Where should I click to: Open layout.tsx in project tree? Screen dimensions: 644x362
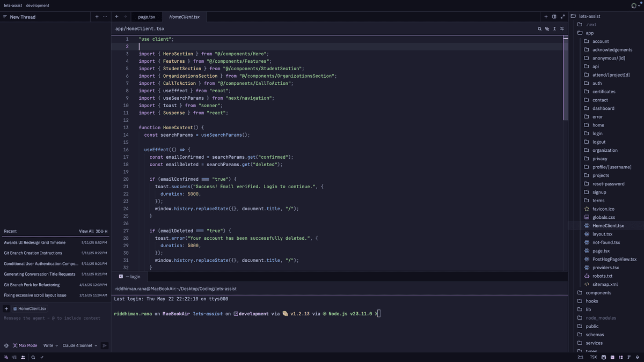[x=602, y=234]
